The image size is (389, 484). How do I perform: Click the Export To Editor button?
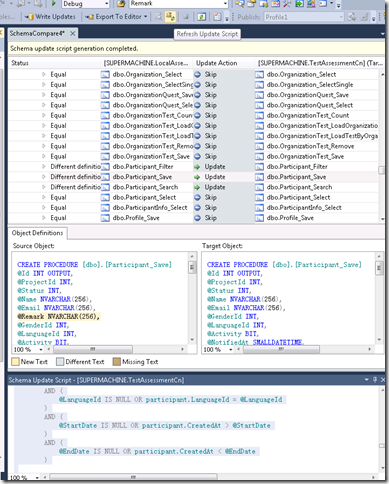[x=115, y=17]
